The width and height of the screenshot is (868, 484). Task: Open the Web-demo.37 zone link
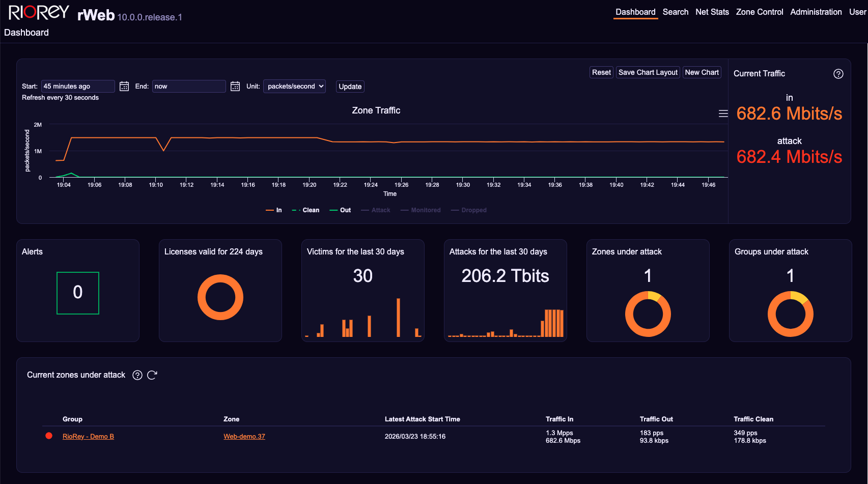(x=244, y=436)
